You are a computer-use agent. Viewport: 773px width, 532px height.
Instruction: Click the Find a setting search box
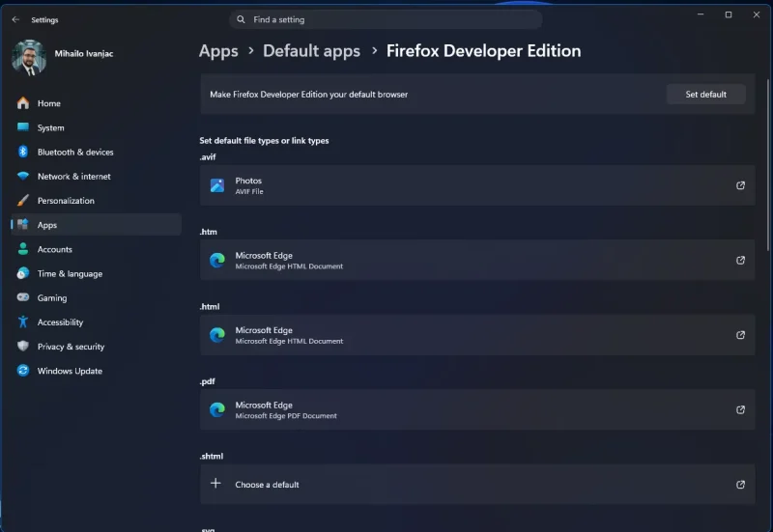coord(386,19)
